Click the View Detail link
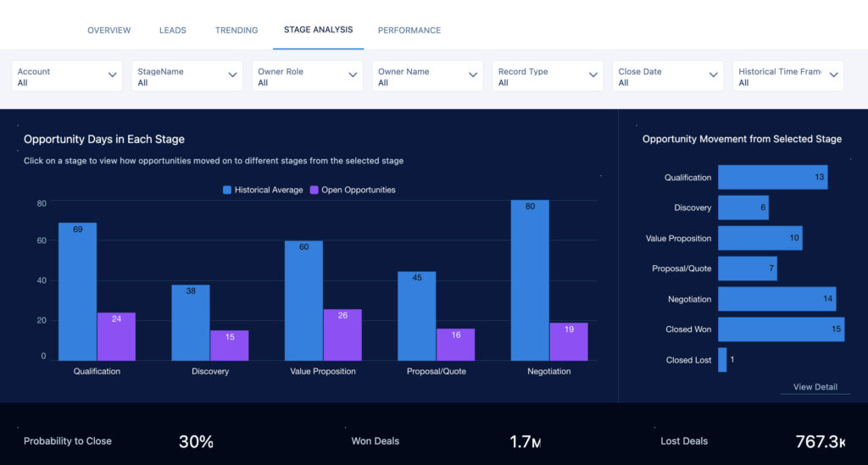868x465 pixels. [815, 387]
